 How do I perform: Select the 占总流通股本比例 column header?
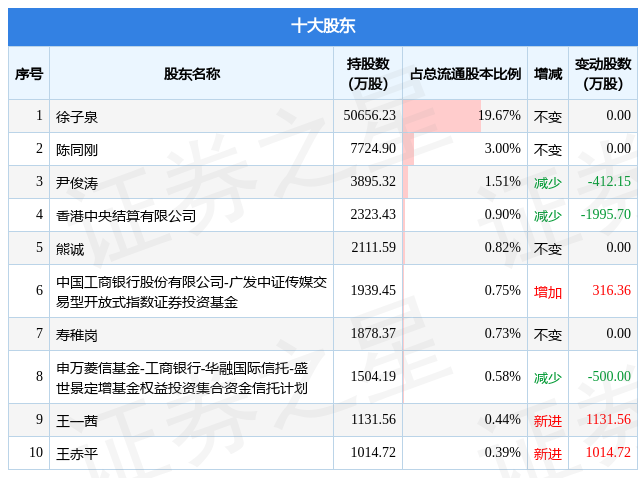coord(465,73)
